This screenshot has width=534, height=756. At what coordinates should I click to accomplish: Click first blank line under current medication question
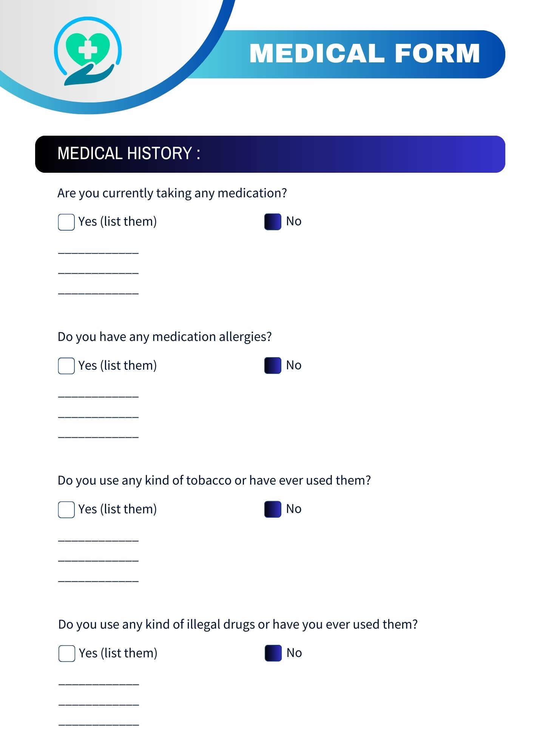point(98,251)
